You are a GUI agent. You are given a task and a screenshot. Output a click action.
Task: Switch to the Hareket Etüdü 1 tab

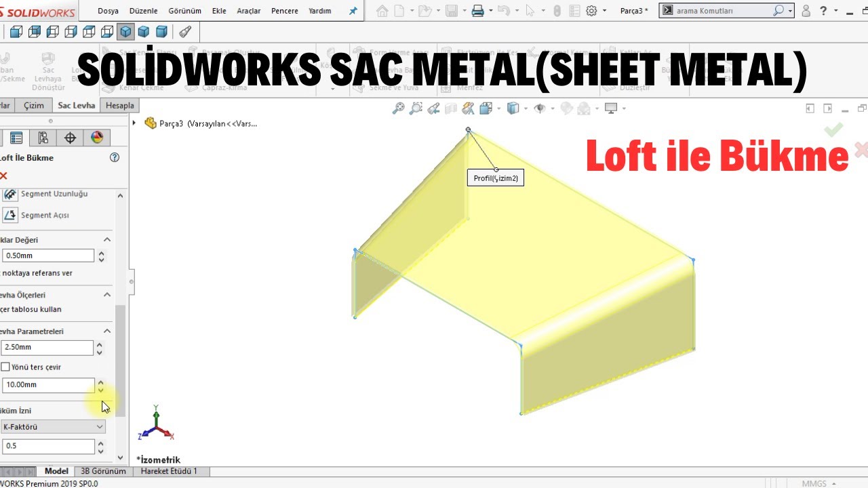170,471
